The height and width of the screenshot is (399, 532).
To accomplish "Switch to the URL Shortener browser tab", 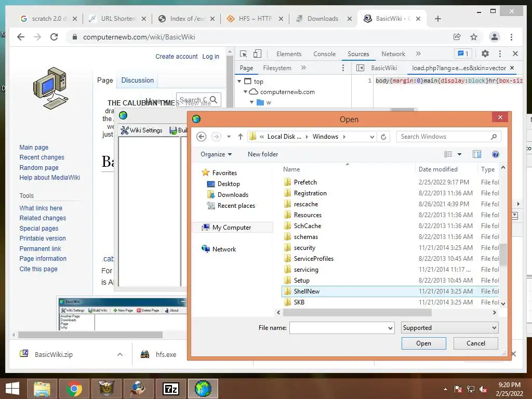I will (117, 19).
